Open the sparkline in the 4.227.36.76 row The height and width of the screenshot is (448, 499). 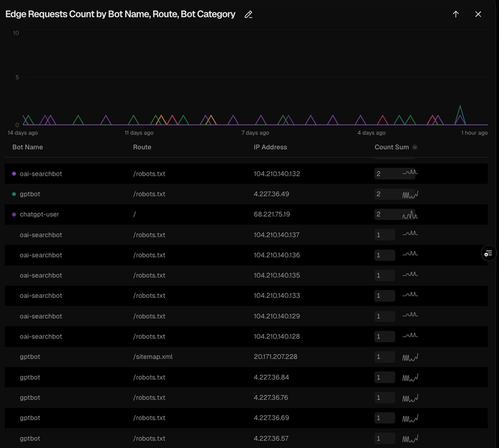[x=410, y=398]
